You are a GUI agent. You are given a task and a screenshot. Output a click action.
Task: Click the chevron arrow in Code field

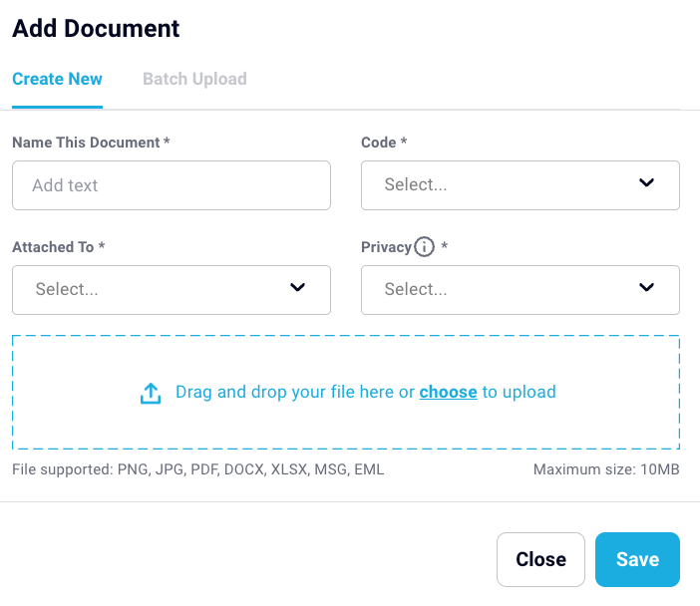[646, 182]
